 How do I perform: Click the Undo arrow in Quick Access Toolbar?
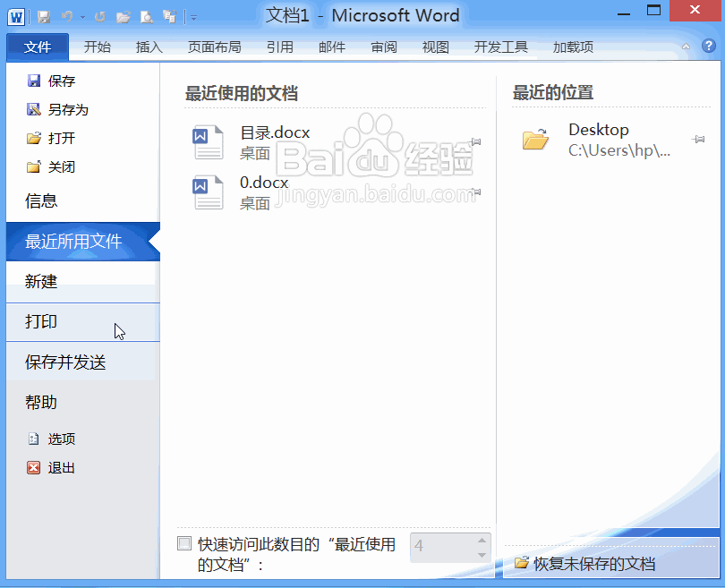[x=67, y=17]
